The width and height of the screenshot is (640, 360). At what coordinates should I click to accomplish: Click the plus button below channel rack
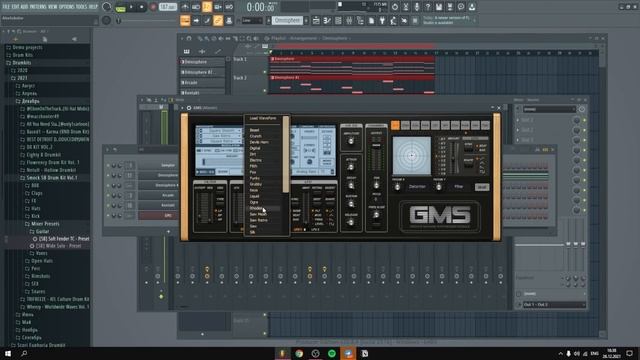168,232
